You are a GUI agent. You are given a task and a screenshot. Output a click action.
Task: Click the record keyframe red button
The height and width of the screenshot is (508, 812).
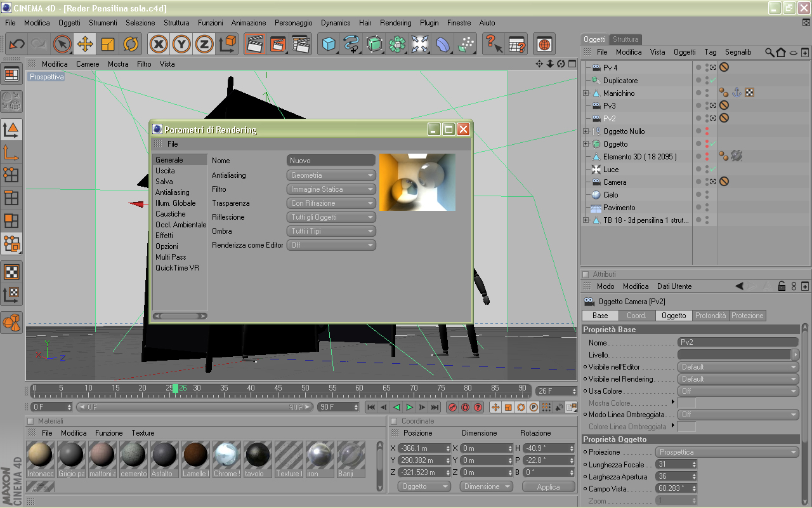[x=452, y=407]
